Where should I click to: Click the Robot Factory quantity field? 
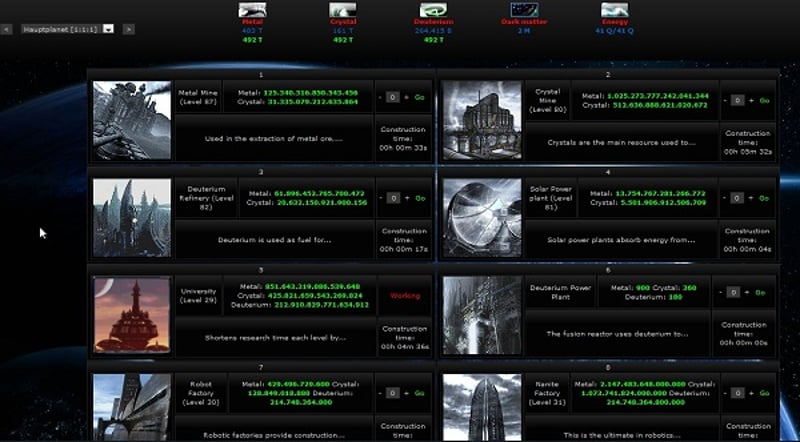point(392,393)
